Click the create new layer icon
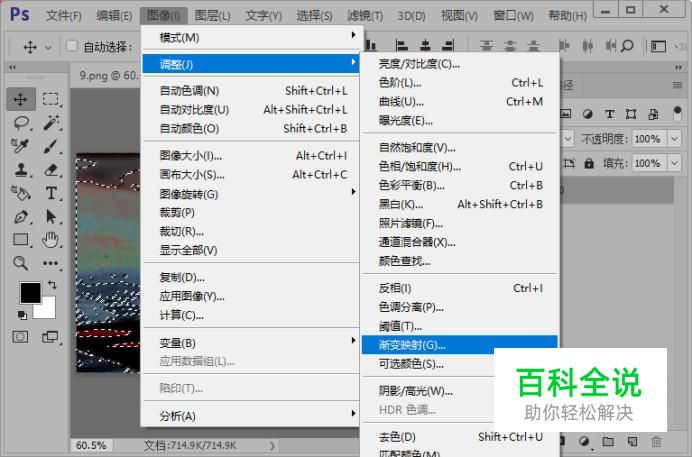This screenshot has height=457, width=692. [632, 441]
